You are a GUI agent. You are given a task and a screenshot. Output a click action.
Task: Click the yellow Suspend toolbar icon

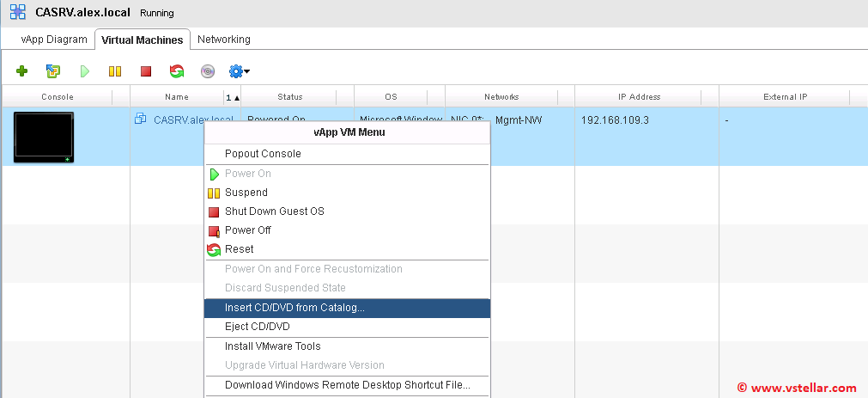pyautogui.click(x=114, y=71)
